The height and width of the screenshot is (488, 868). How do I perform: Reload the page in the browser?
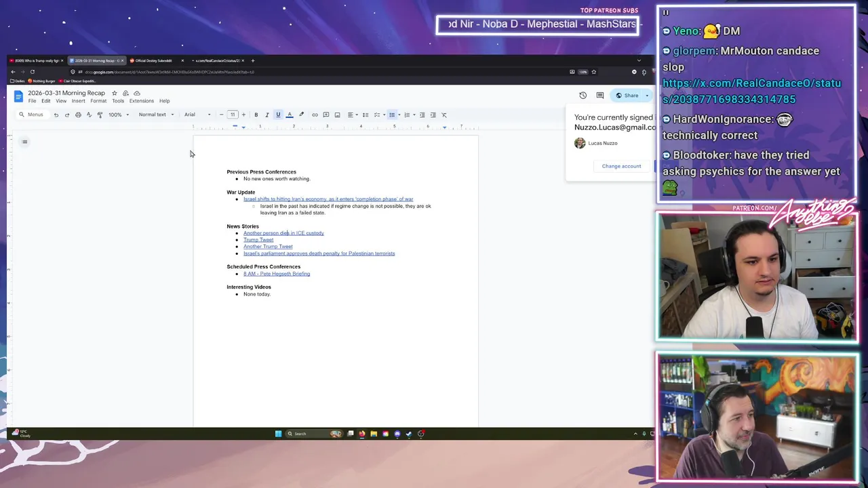point(32,72)
